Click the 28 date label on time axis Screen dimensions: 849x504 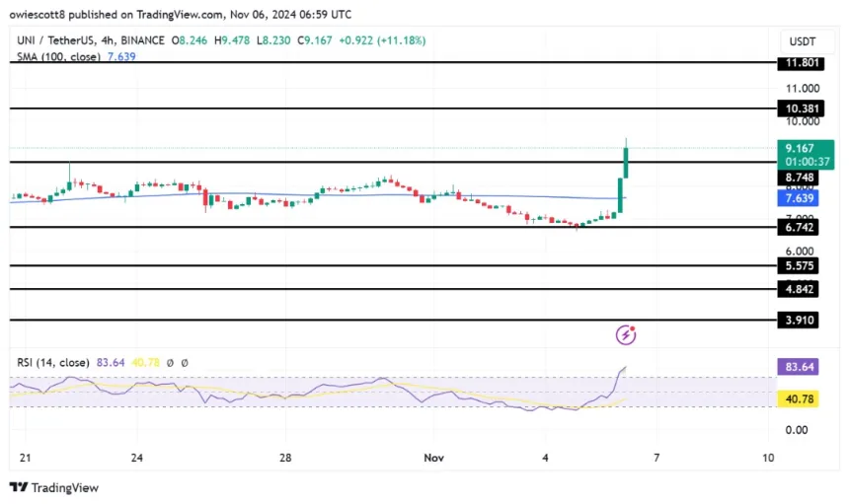pos(285,458)
